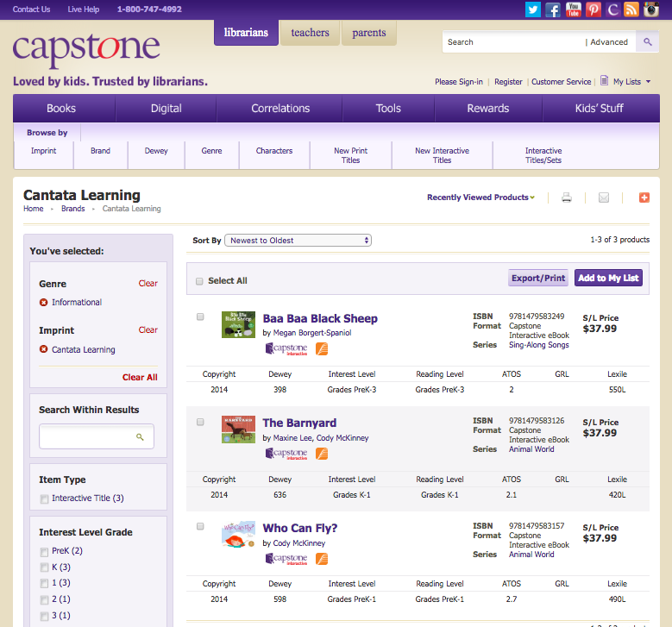Clear the Genre filter
The width and height of the screenshot is (672, 627).
[148, 283]
